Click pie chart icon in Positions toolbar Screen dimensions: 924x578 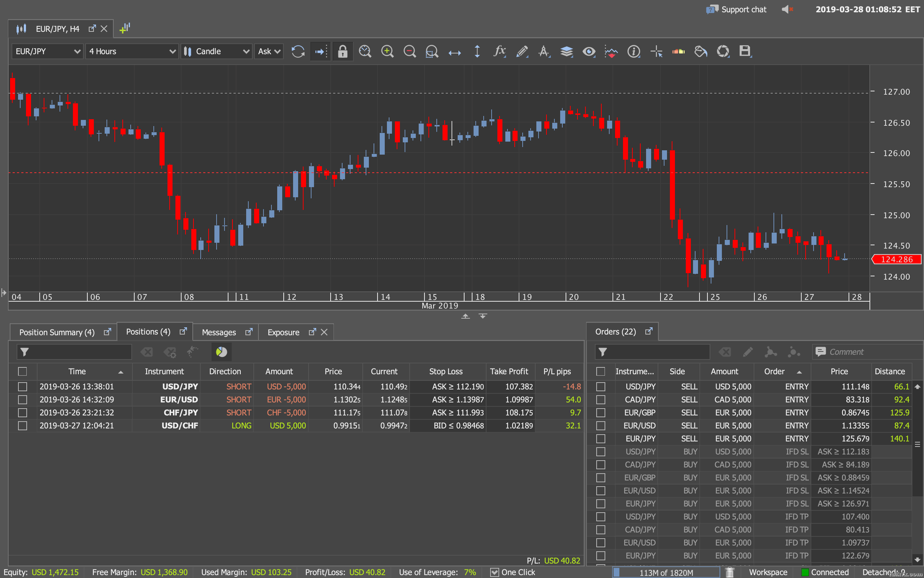(222, 352)
